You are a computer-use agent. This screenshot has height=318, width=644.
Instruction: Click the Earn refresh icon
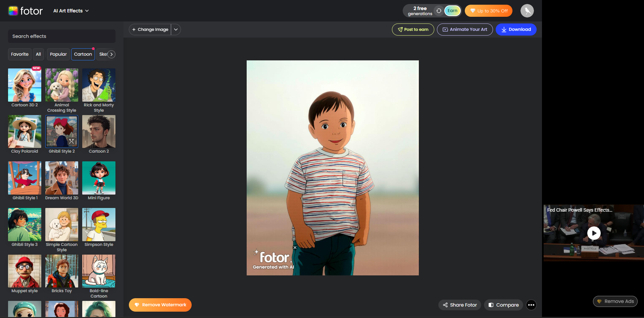[439, 11]
